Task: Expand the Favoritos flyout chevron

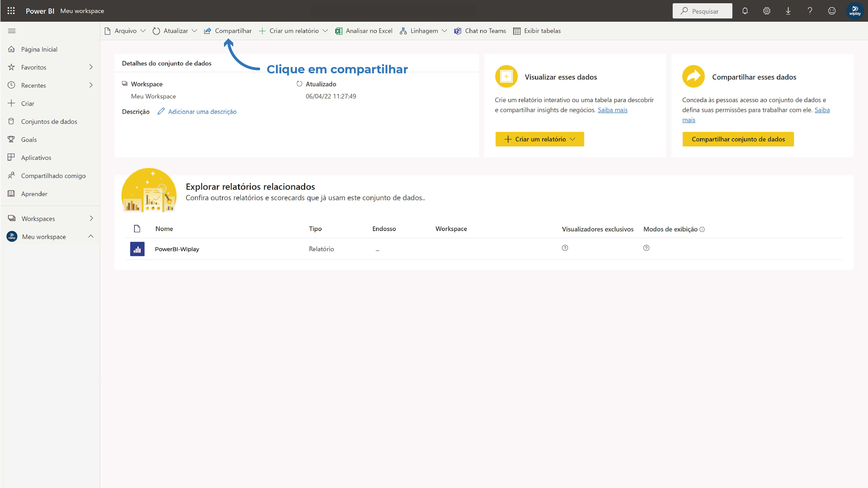Action: (91, 67)
